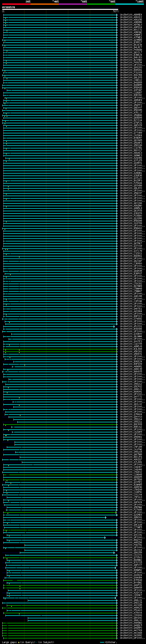The image size is (146, 644).
Task: Click the UniRef100_O43992 entry
Action: pyautogui.click(x=131, y=636)
